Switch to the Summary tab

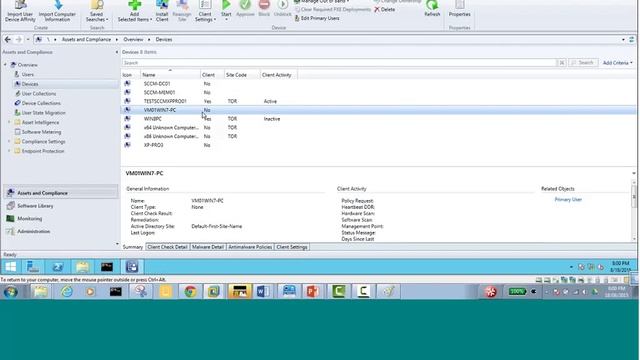pyautogui.click(x=133, y=247)
